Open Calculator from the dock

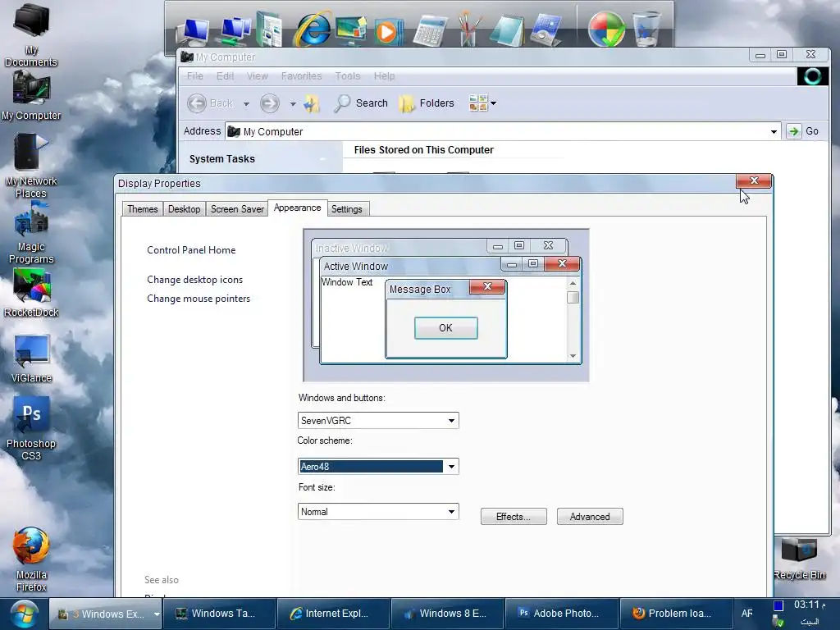click(430, 30)
